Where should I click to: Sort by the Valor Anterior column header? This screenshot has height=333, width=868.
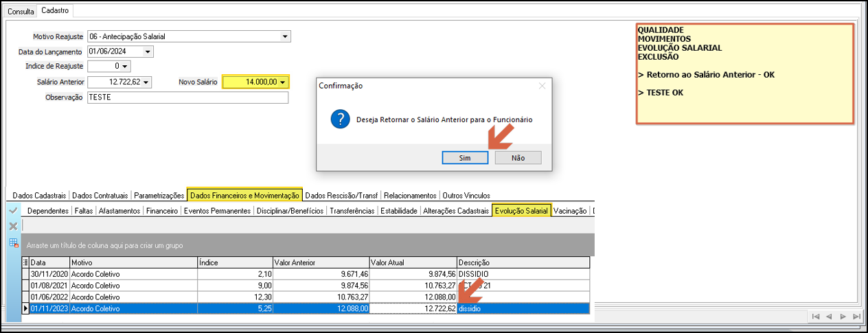pyautogui.click(x=321, y=262)
